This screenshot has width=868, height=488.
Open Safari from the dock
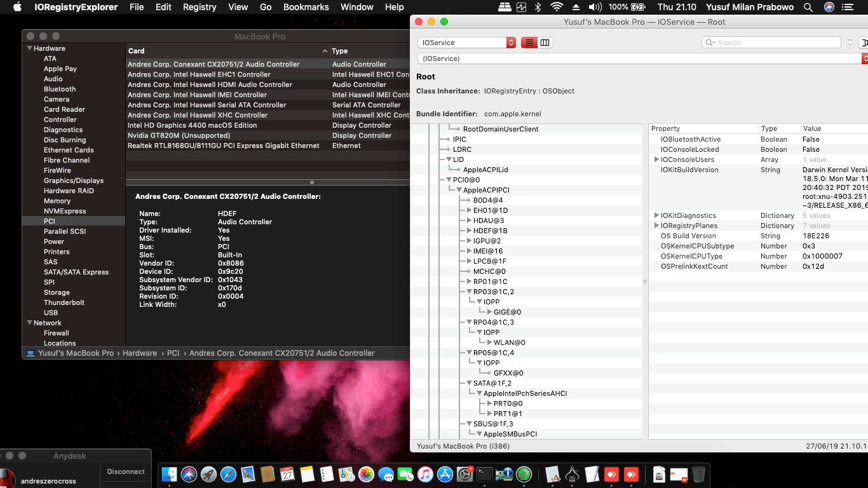point(228,474)
